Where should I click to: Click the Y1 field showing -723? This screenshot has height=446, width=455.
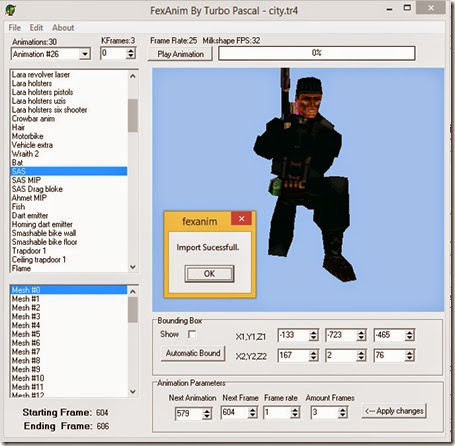point(341,335)
